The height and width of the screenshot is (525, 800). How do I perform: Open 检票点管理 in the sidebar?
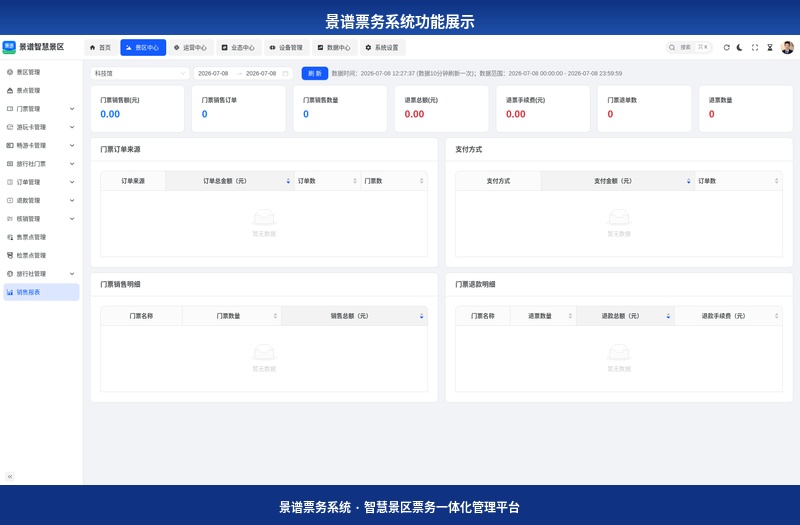click(x=41, y=256)
